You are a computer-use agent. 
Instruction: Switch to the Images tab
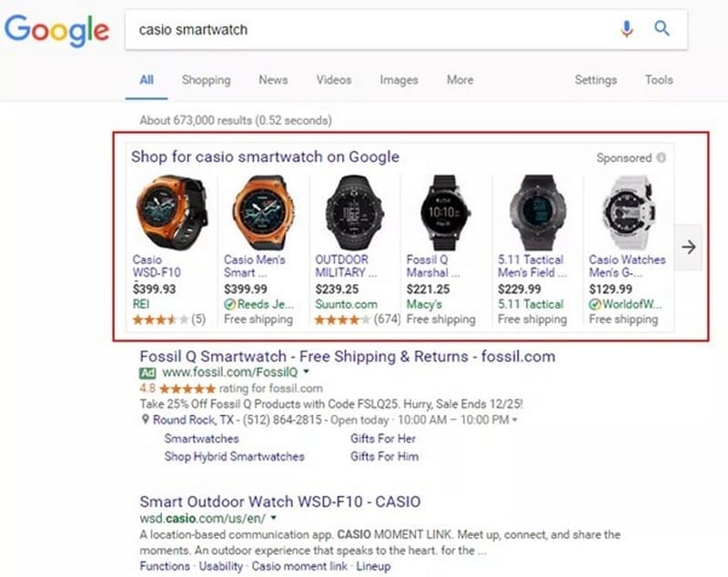399,80
